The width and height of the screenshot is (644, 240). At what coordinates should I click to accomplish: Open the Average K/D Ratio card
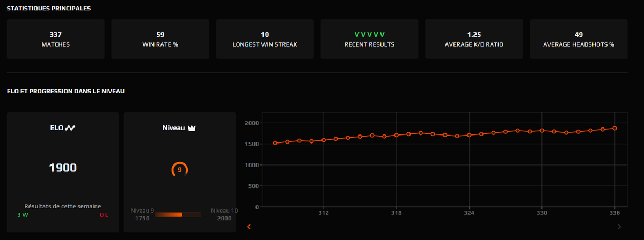[473, 39]
